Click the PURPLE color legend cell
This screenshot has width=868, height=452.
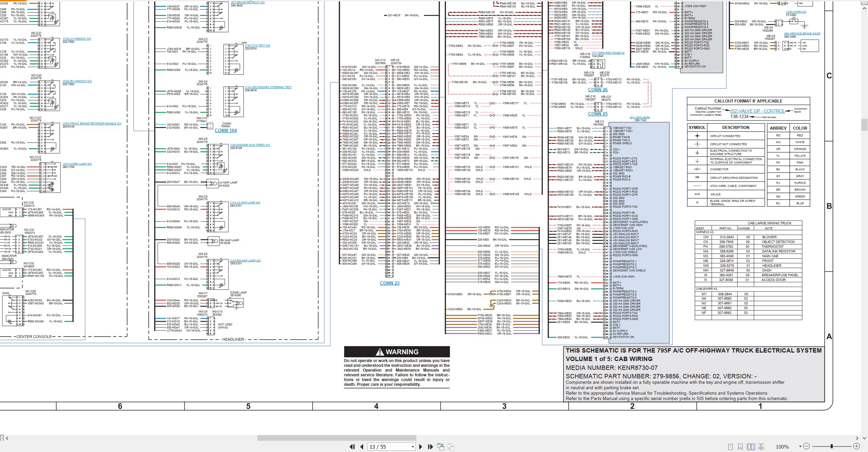(x=800, y=183)
